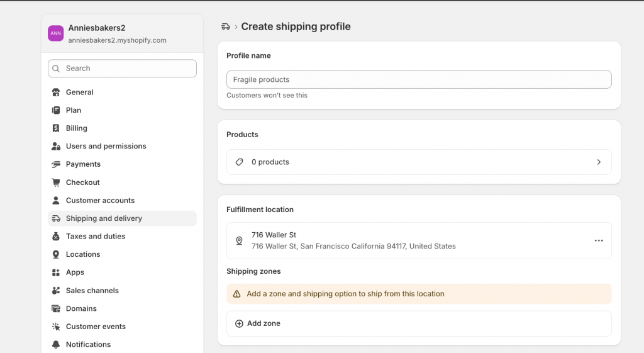Image resolution: width=644 pixels, height=353 pixels.
Task: Open Notifications settings
Action: tap(122, 344)
